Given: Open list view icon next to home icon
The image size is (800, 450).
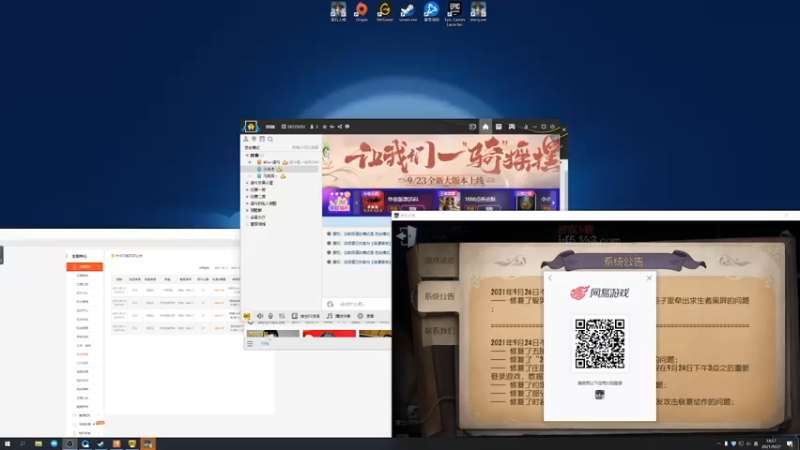Looking at the screenshot, I should (x=498, y=127).
